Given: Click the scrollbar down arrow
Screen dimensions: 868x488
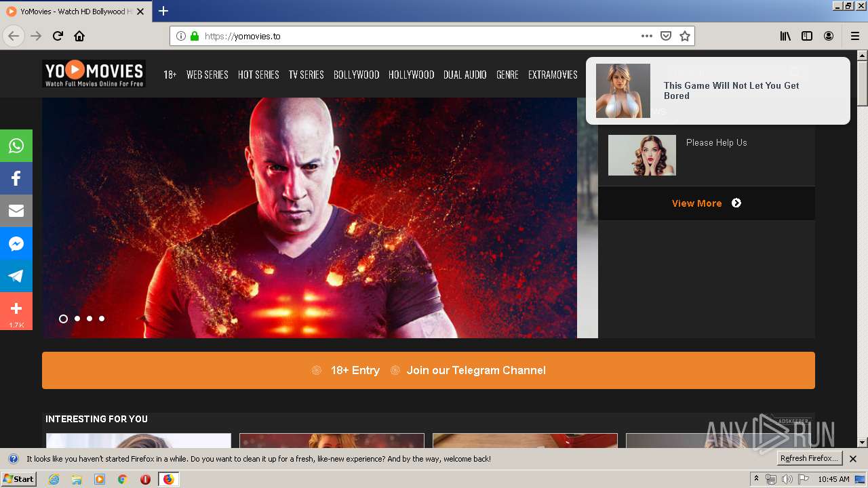Looking at the screenshot, I should 863,443.
